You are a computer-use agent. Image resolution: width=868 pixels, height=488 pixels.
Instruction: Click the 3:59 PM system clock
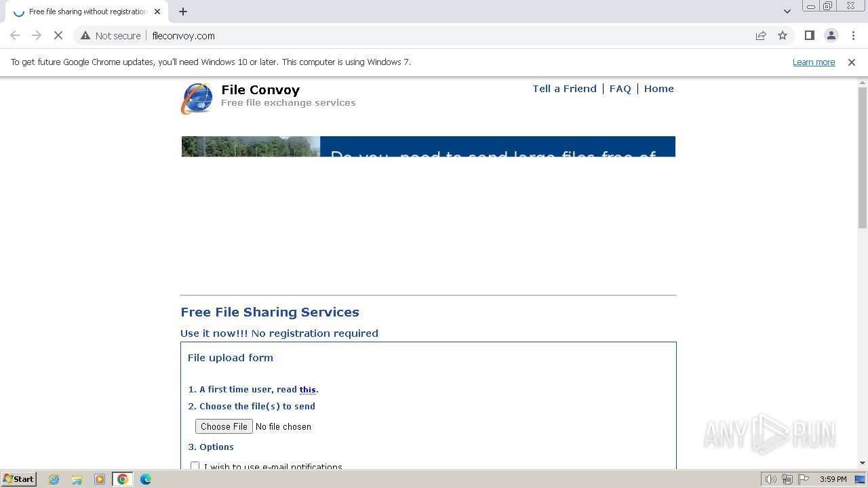click(833, 479)
